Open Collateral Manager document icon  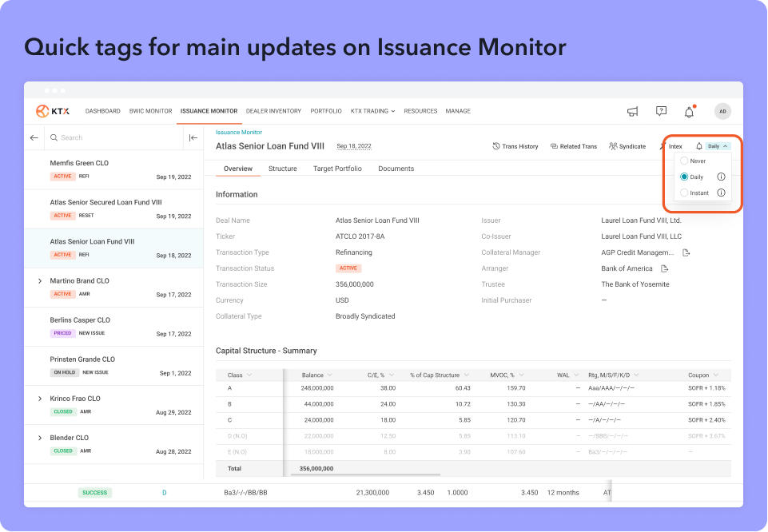click(686, 252)
